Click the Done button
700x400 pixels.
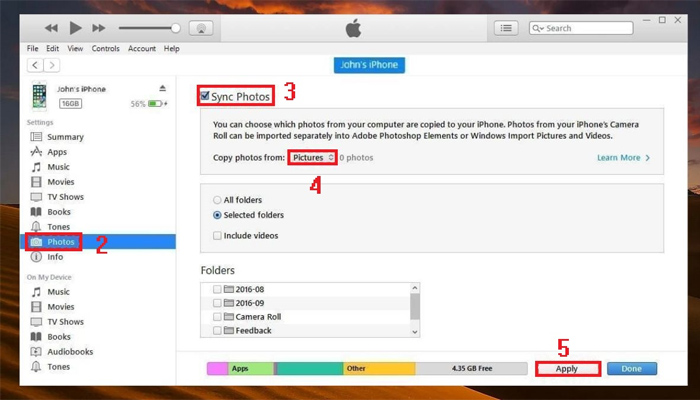(632, 369)
